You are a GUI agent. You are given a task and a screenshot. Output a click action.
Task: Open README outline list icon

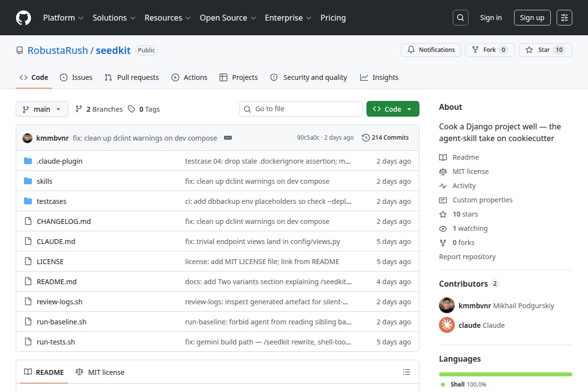(406, 372)
